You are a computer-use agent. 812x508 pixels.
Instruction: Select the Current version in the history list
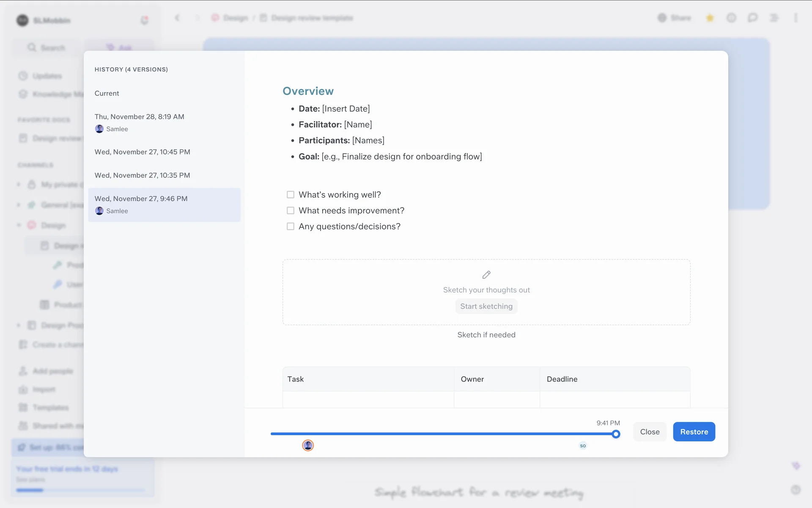click(x=107, y=93)
